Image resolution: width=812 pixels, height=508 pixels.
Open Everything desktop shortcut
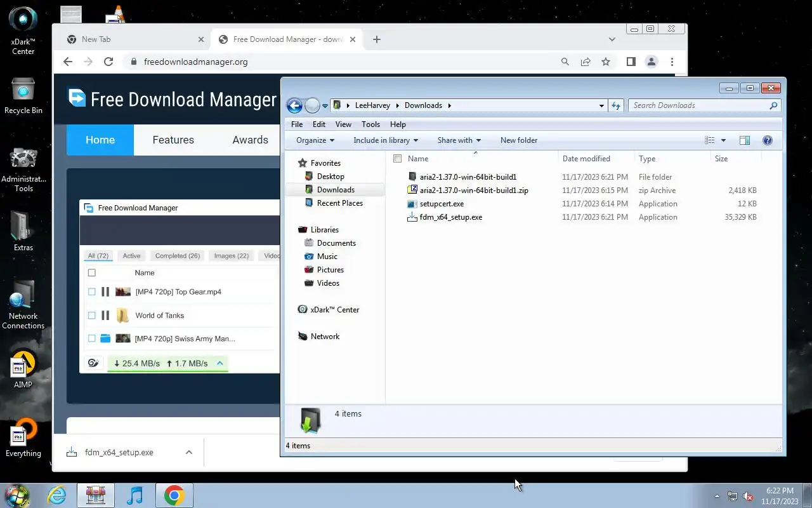click(23, 438)
